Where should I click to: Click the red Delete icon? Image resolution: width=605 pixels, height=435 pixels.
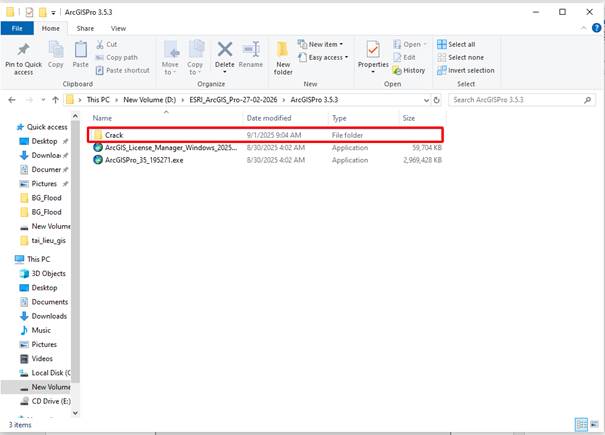pos(224,50)
